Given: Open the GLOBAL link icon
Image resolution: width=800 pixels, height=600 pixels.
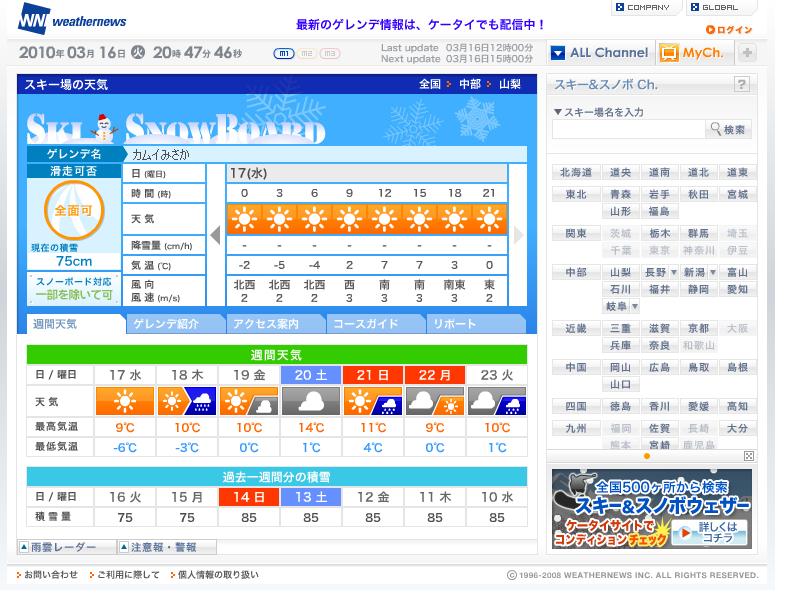Looking at the screenshot, I should [695, 7].
